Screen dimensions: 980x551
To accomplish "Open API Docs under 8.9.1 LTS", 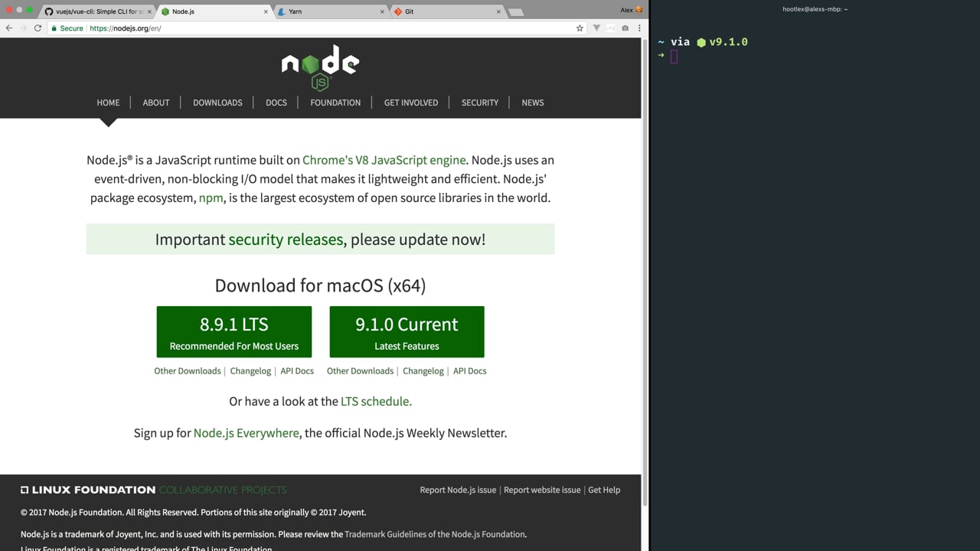I will point(297,371).
